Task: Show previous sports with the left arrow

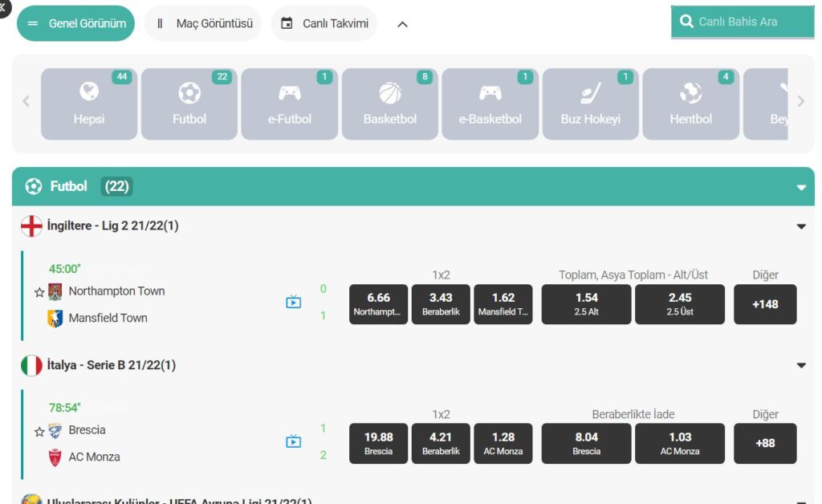Action: (x=26, y=101)
